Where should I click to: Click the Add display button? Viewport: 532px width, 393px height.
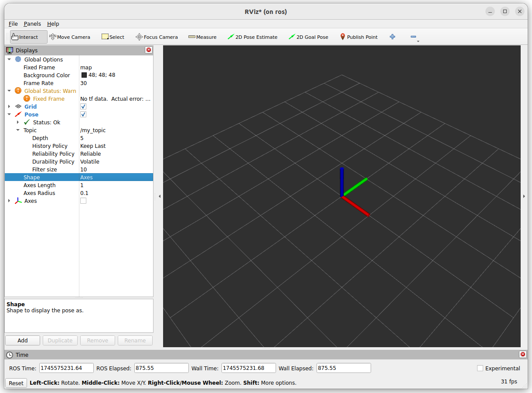(23, 340)
